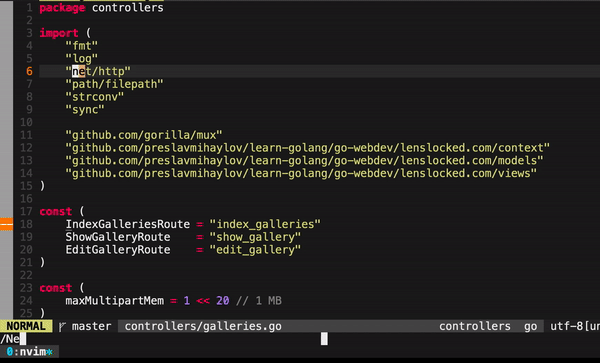Click the EditGalleryRoute constant name
This screenshot has width=600, height=363.
pos(118,250)
